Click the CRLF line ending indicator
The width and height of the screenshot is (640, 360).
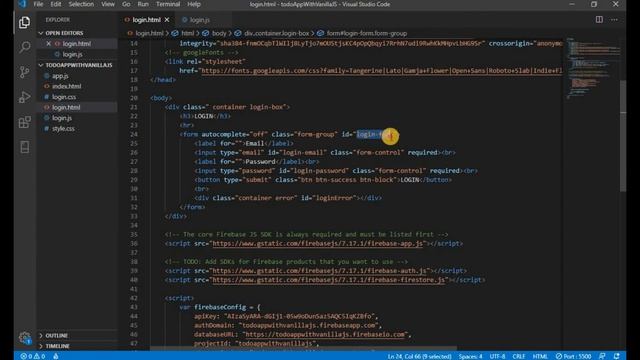tap(519, 356)
